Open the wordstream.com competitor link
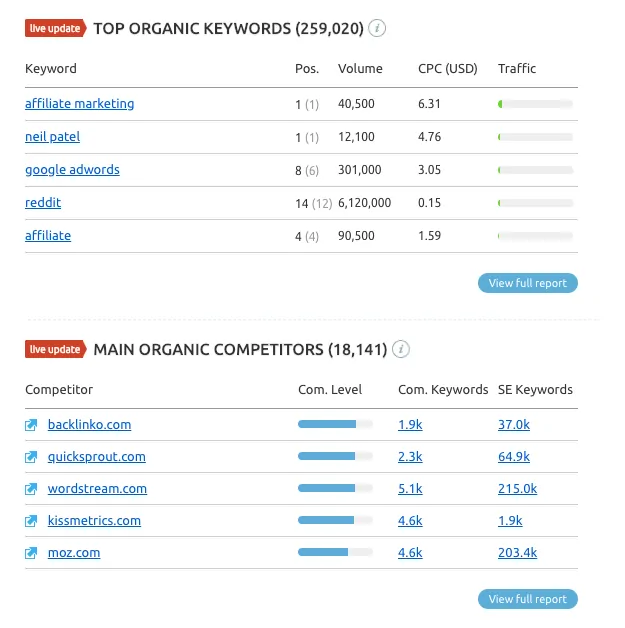The image size is (625, 628). [x=97, y=489]
